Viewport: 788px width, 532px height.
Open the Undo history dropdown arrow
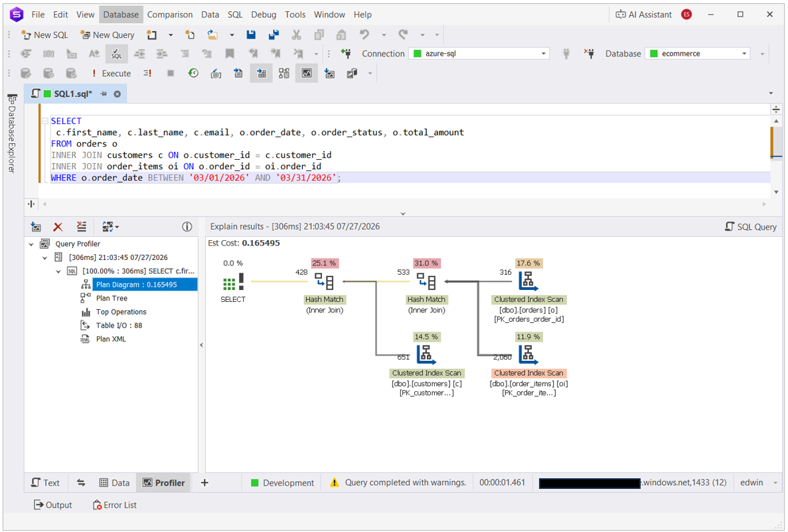coord(384,35)
